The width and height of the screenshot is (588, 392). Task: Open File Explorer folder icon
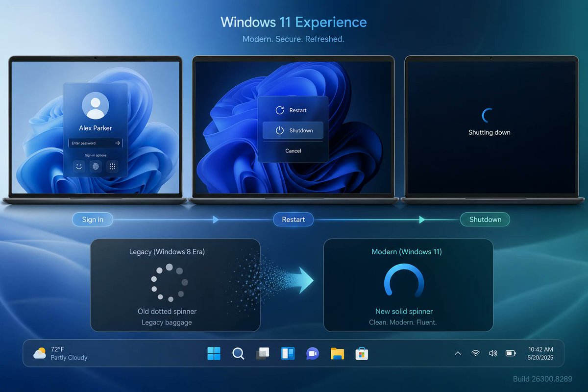coord(337,353)
